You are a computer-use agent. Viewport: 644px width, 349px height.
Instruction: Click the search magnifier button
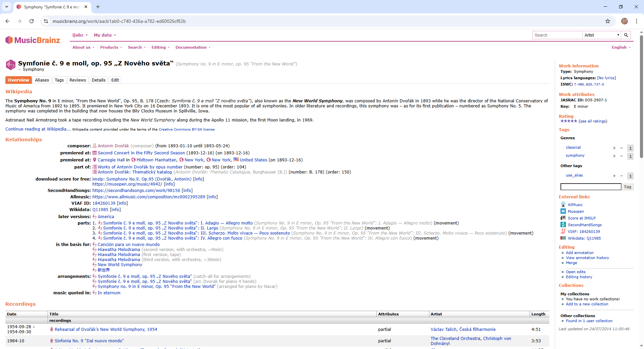pyautogui.click(x=626, y=35)
